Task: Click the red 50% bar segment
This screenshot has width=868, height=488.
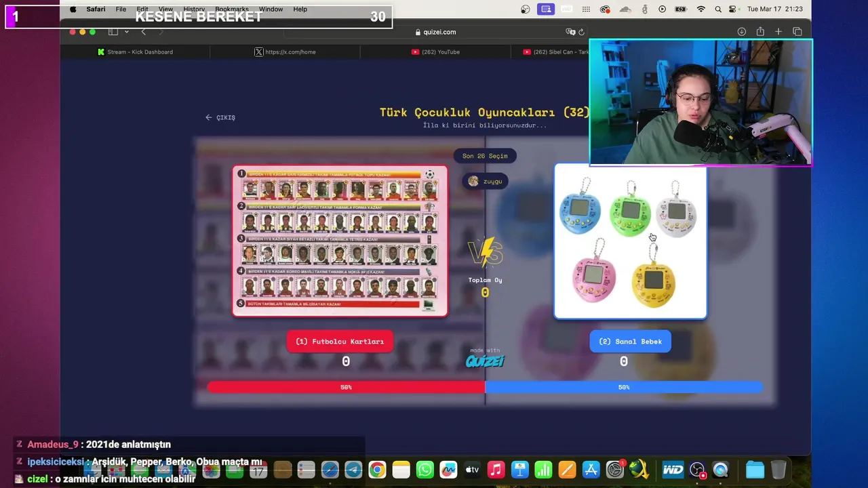Action: click(346, 387)
